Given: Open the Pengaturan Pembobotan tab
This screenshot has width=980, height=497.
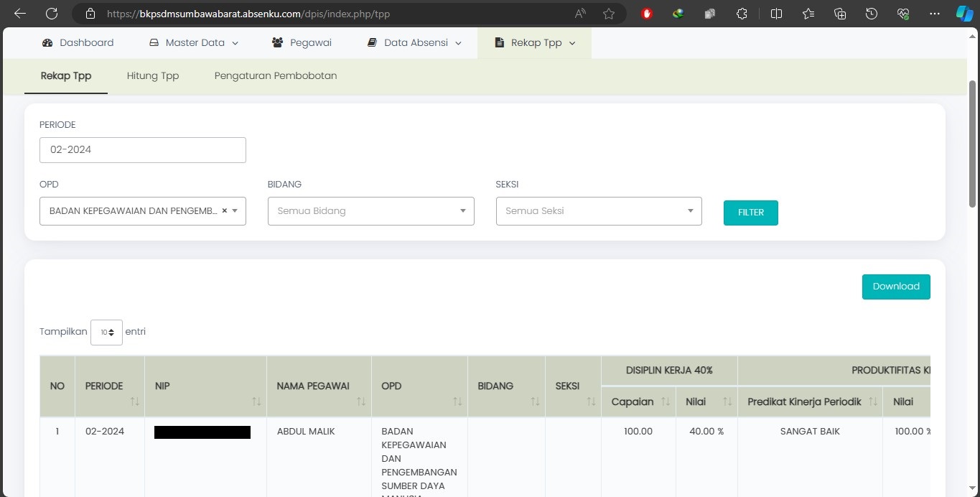Looking at the screenshot, I should click(276, 75).
